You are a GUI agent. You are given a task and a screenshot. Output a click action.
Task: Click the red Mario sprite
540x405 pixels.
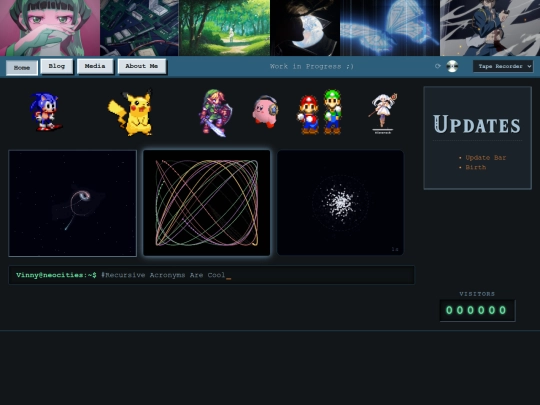pos(309,115)
